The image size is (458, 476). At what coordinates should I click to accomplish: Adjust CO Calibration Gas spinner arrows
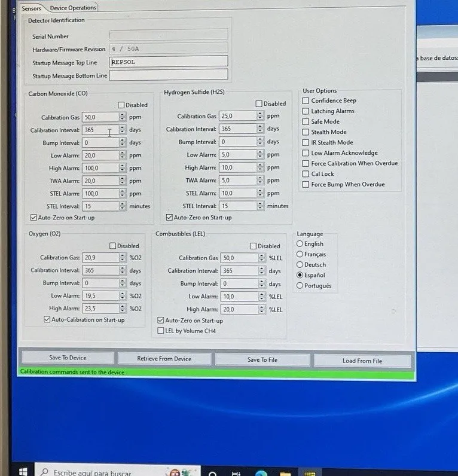(x=123, y=117)
